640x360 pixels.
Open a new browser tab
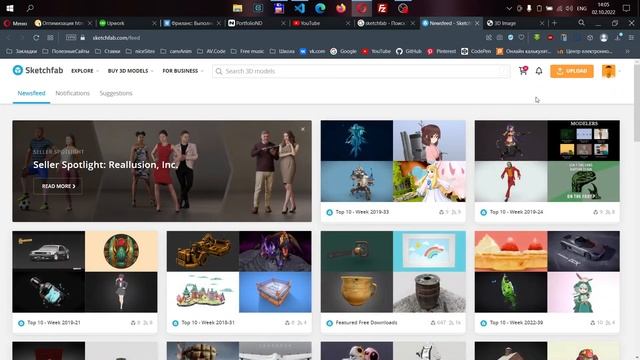(554, 23)
